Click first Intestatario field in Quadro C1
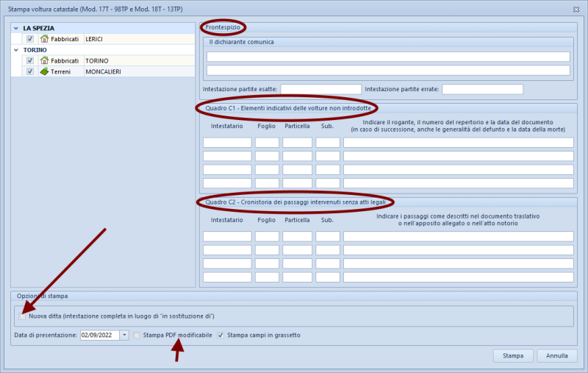 227,143
